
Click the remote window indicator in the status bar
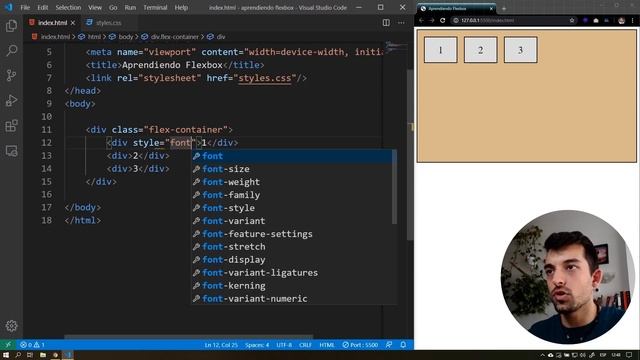point(8,345)
